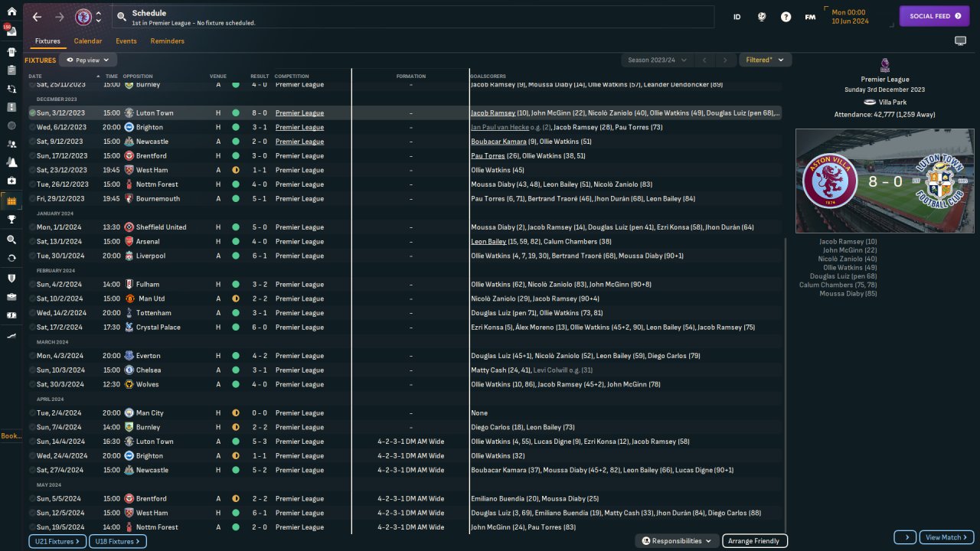980x551 pixels.
Task: Open the Book... sidebar item
Action: [x=11, y=436]
